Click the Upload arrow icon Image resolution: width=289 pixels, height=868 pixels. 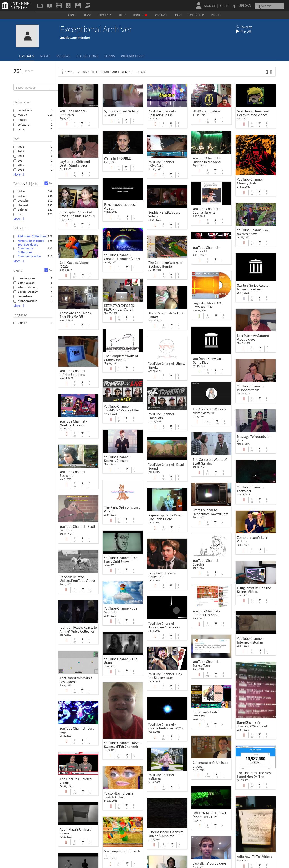[235, 6]
